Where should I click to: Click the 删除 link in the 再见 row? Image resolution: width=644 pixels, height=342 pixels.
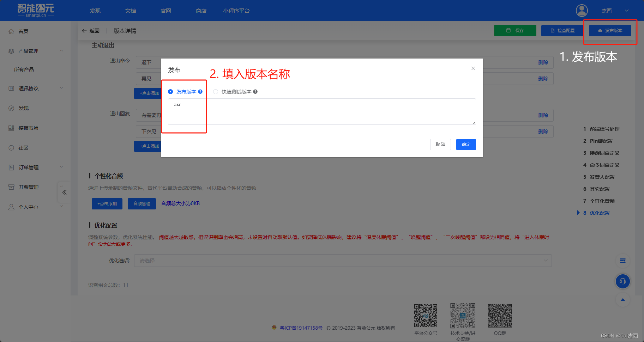point(543,79)
